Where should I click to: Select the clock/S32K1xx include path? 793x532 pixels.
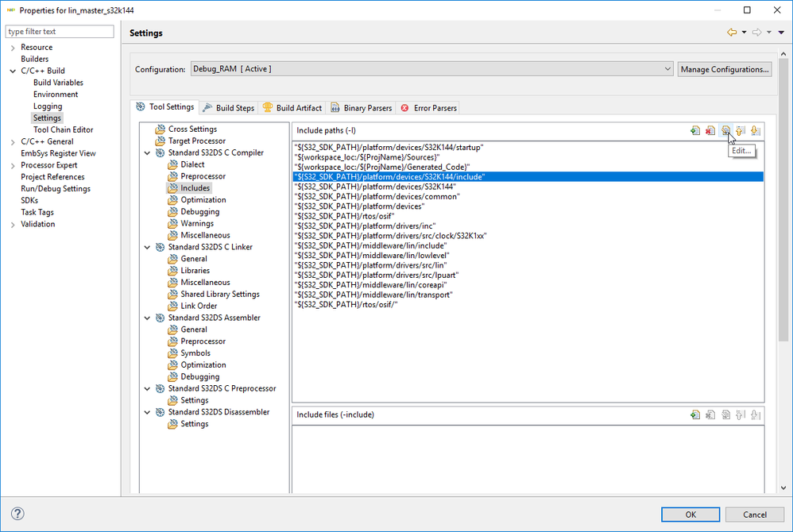pos(528,236)
